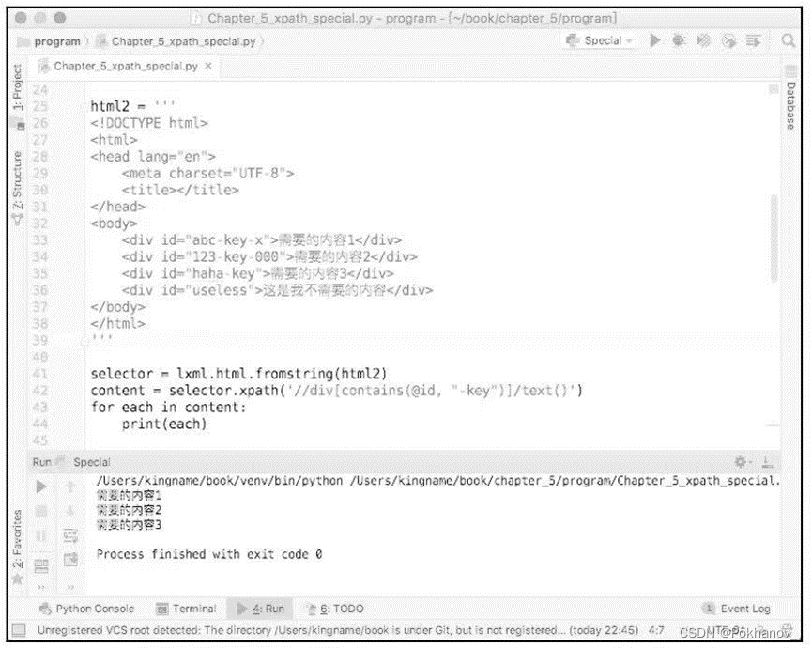Stop the running process in Run panel
812x648 pixels.
pos(38,510)
